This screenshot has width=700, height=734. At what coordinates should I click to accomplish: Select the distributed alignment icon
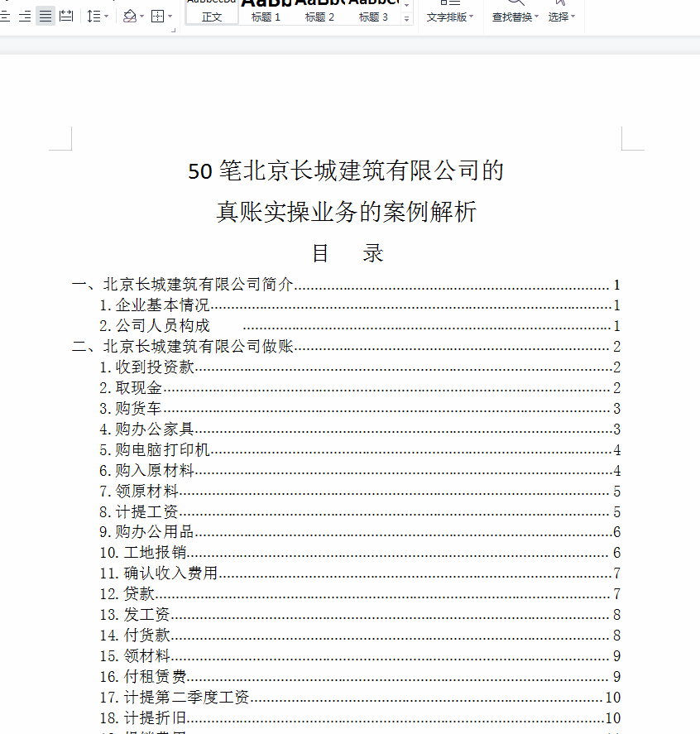[66, 16]
